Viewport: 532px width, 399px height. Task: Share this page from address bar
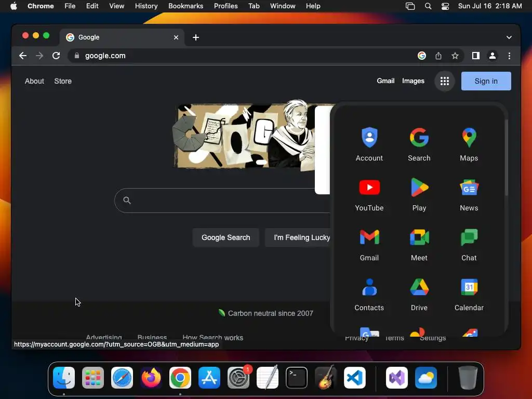coord(438,56)
